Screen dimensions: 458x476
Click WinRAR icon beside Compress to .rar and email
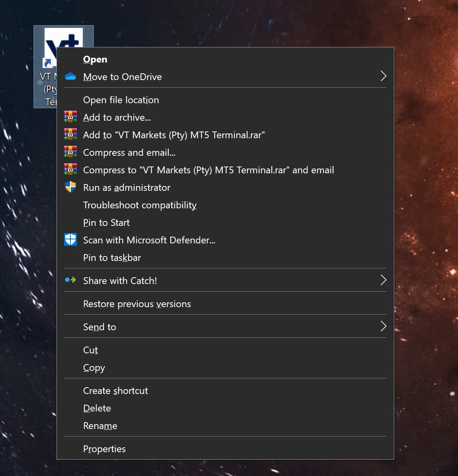pyautogui.click(x=70, y=170)
